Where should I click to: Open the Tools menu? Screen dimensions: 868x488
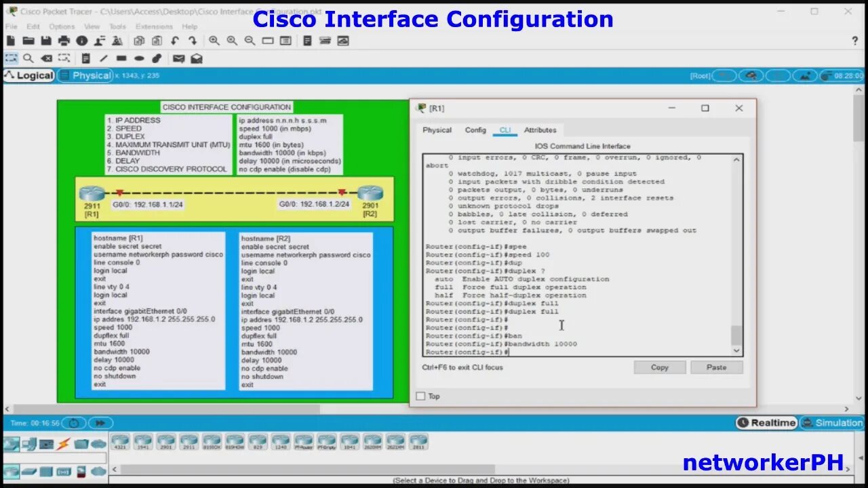click(x=117, y=26)
